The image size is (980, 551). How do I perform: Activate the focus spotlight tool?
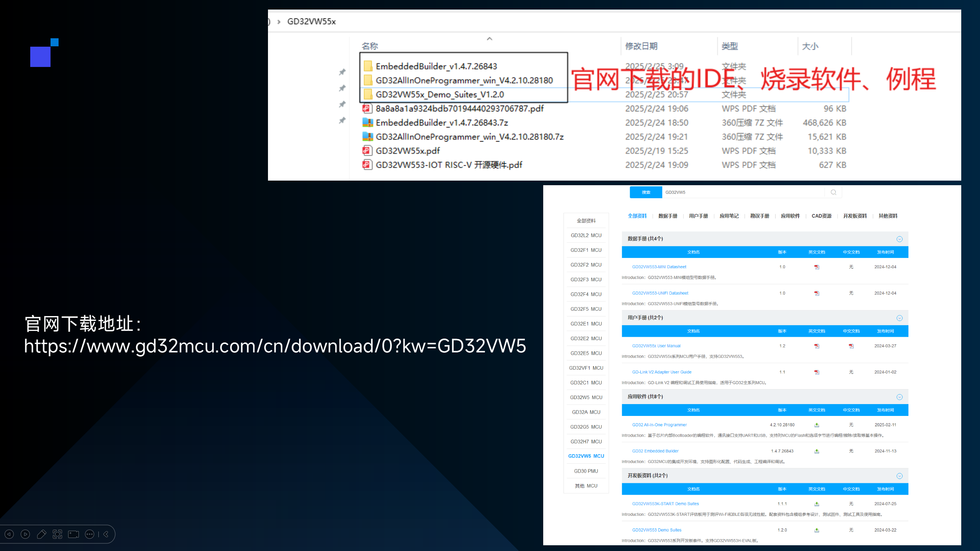[57, 534]
